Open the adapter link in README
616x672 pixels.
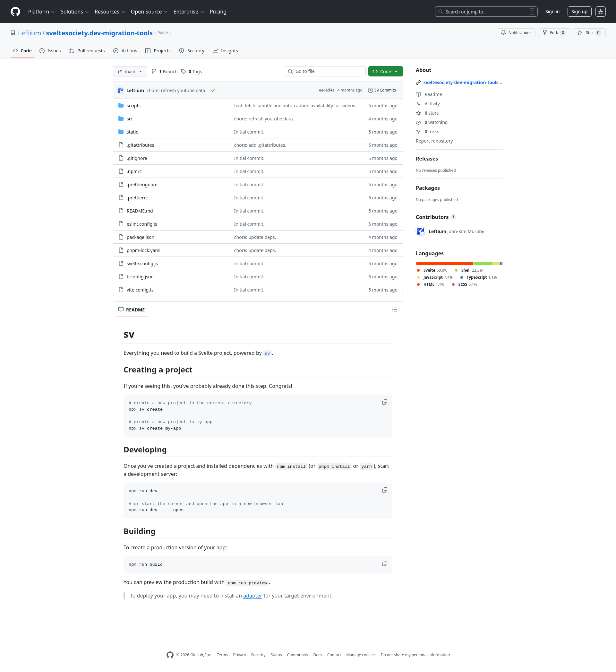[253, 596]
